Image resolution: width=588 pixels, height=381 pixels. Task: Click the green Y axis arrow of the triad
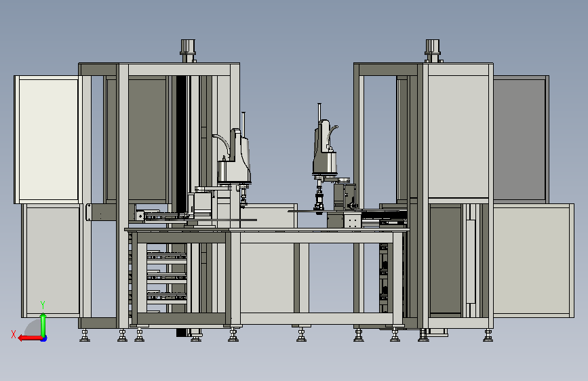pos(43,325)
